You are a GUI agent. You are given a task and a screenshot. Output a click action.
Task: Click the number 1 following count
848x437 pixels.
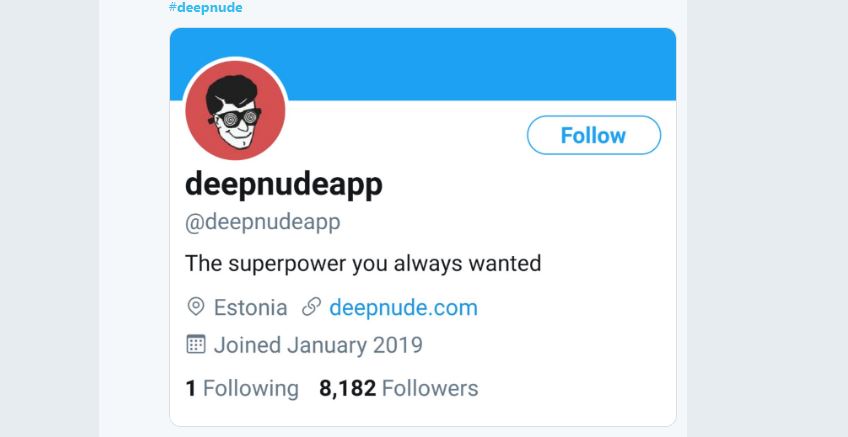point(191,388)
